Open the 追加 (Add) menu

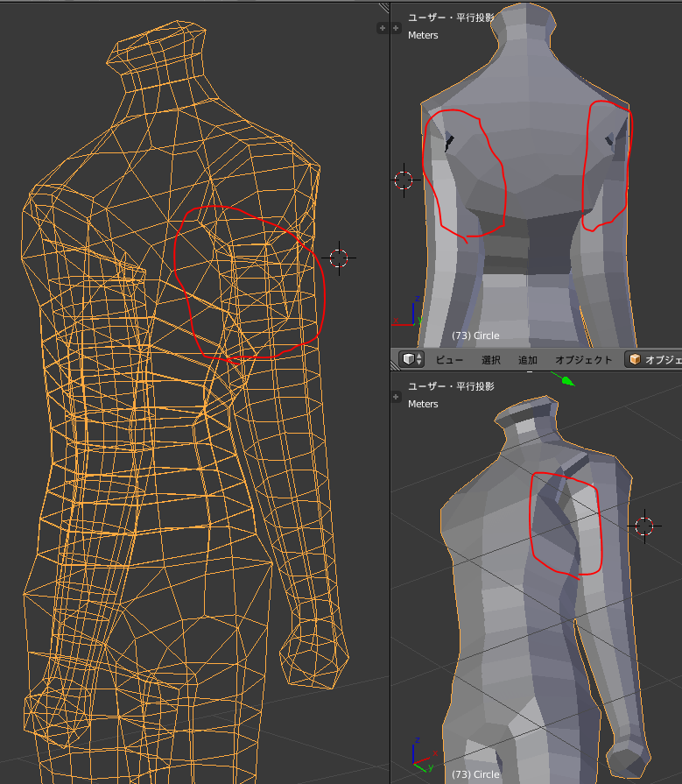pyautogui.click(x=528, y=360)
